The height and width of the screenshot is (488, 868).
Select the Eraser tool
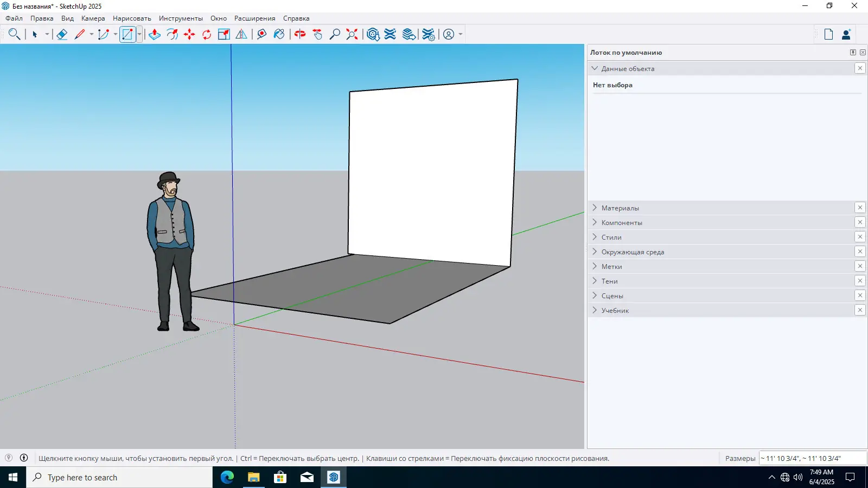pos(62,35)
